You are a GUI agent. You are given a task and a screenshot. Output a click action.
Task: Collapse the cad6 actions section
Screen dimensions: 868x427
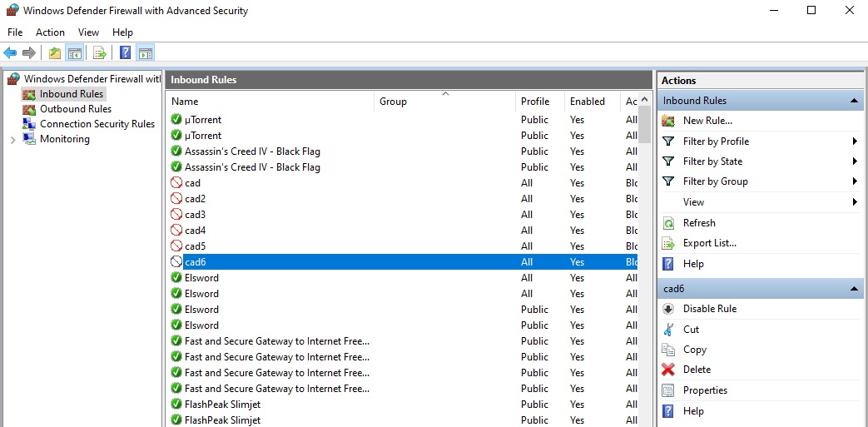point(854,289)
